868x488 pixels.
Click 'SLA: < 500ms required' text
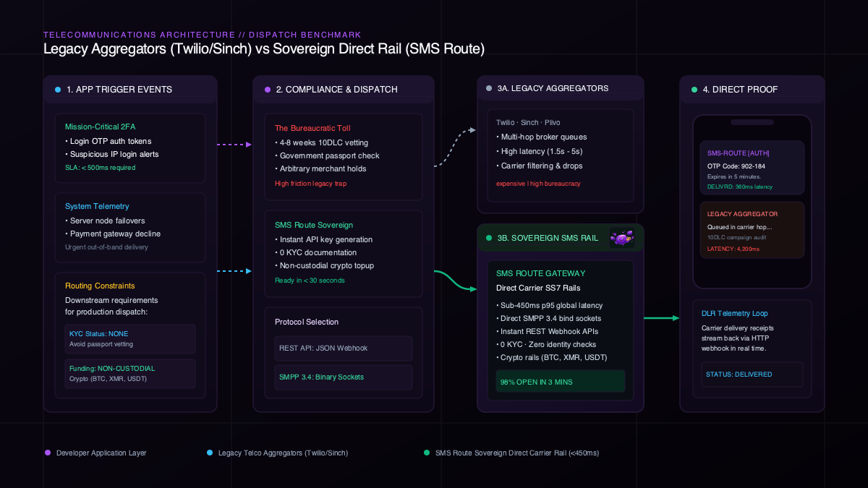100,168
